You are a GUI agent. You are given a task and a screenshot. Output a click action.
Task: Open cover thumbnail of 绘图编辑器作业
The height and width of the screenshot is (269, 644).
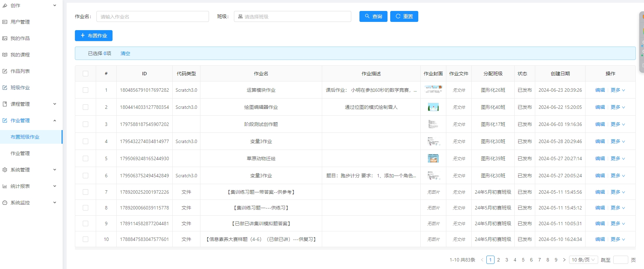click(433, 107)
